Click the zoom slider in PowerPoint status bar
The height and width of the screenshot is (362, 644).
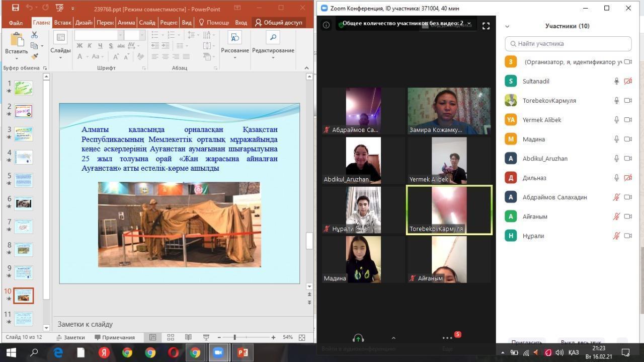[235, 337]
